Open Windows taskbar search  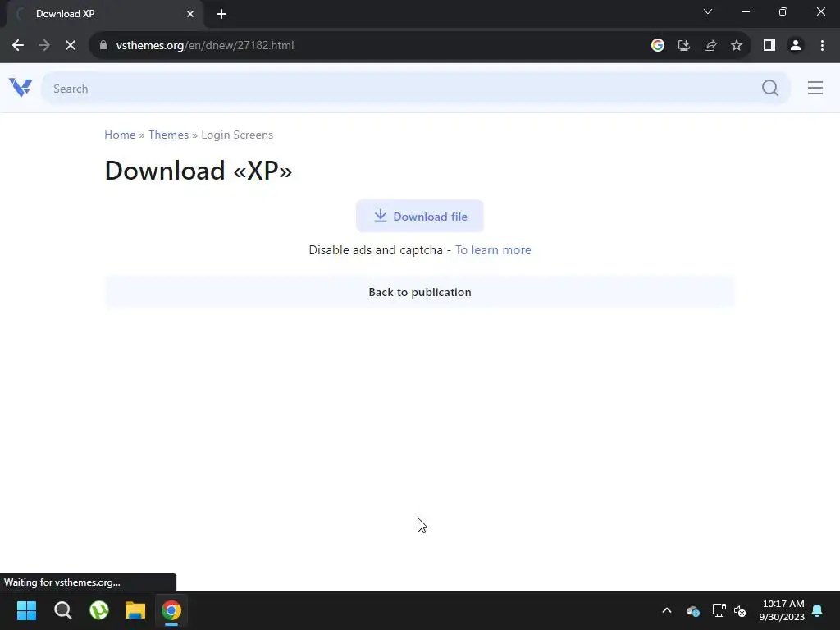point(62,610)
